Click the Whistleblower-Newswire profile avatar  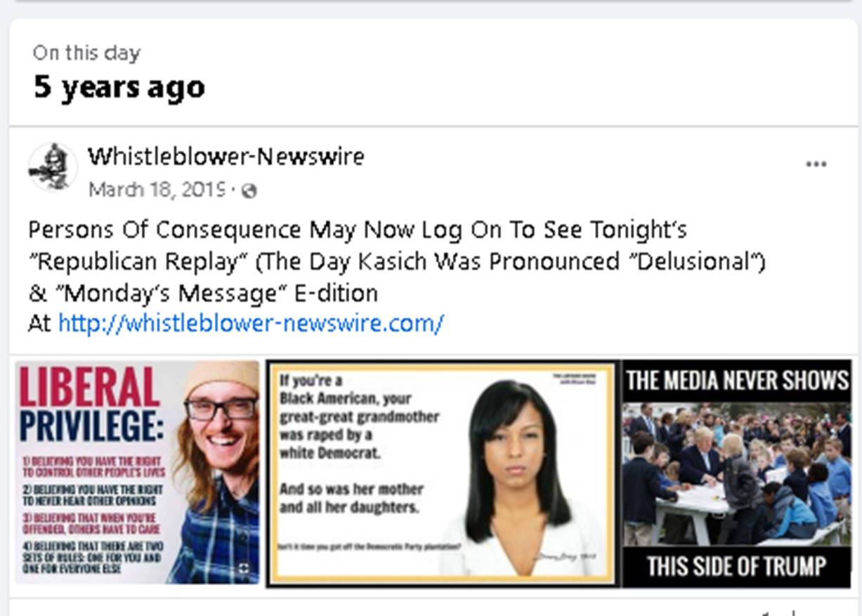click(52, 167)
